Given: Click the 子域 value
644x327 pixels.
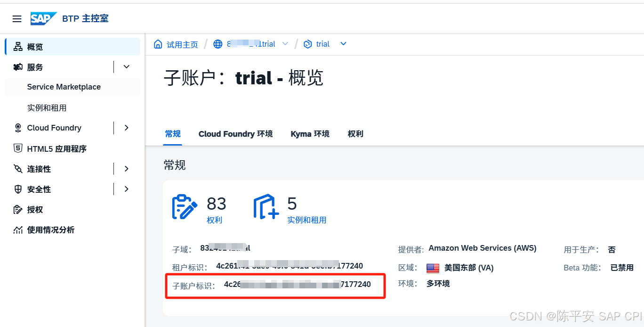Looking at the screenshot, I should pos(225,248).
